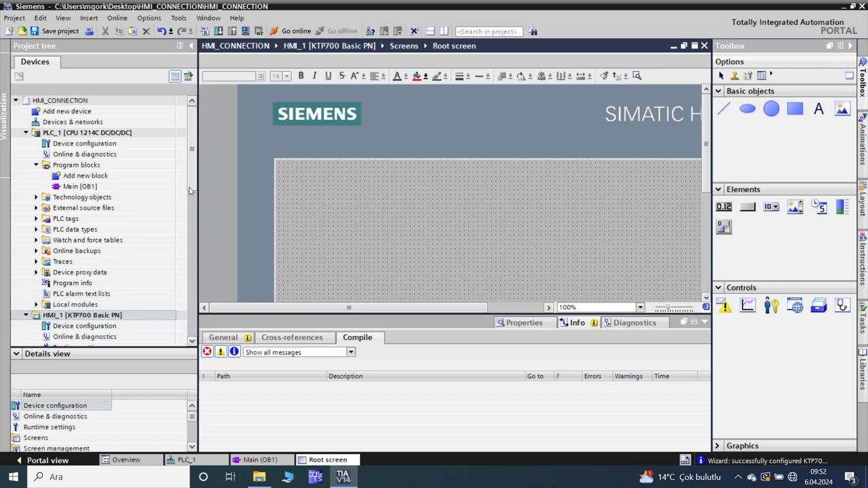This screenshot has width=868, height=488.
Task: Pick the Date/time field element
Action: point(818,207)
